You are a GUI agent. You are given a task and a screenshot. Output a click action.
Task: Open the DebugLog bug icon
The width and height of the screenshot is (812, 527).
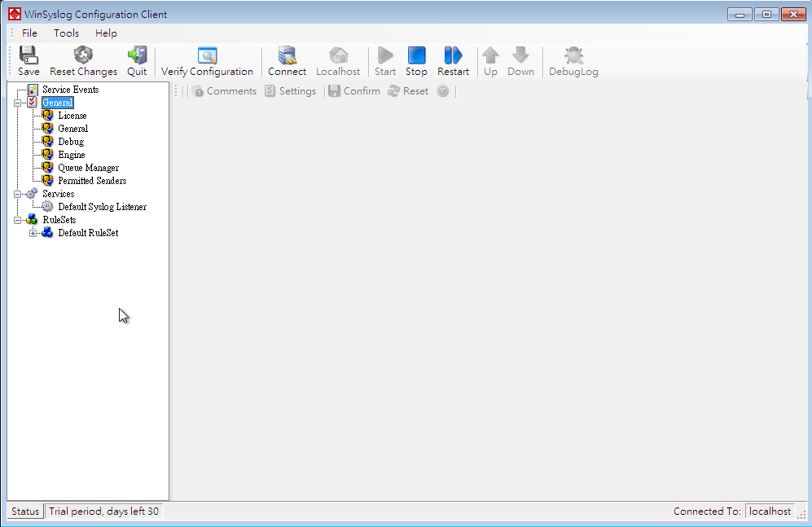point(574,55)
